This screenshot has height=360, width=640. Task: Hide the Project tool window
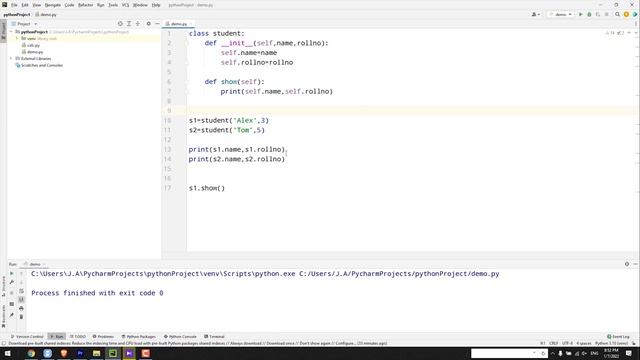157,24
